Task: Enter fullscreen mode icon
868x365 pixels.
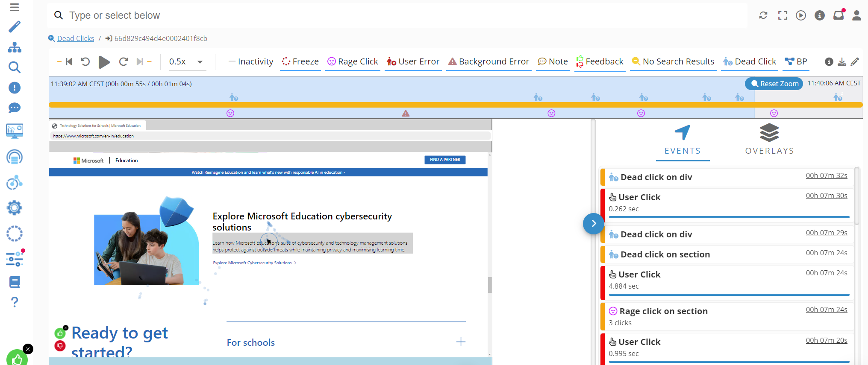Action: [783, 15]
